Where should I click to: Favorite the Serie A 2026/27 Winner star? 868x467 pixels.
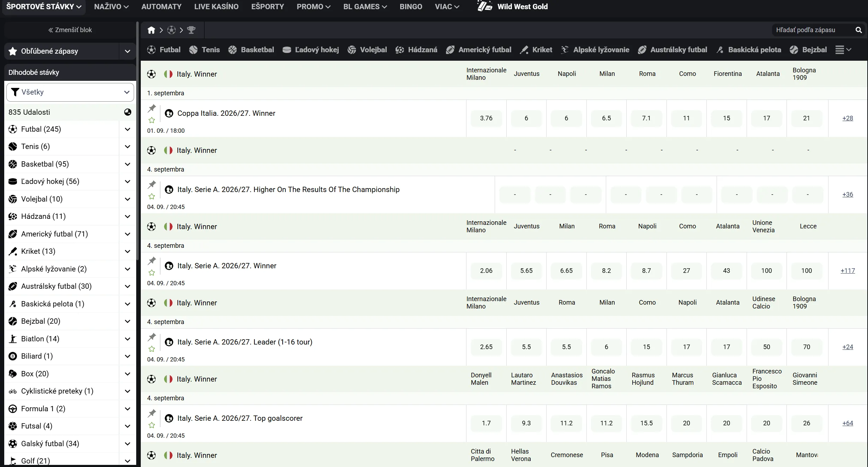pos(152,273)
